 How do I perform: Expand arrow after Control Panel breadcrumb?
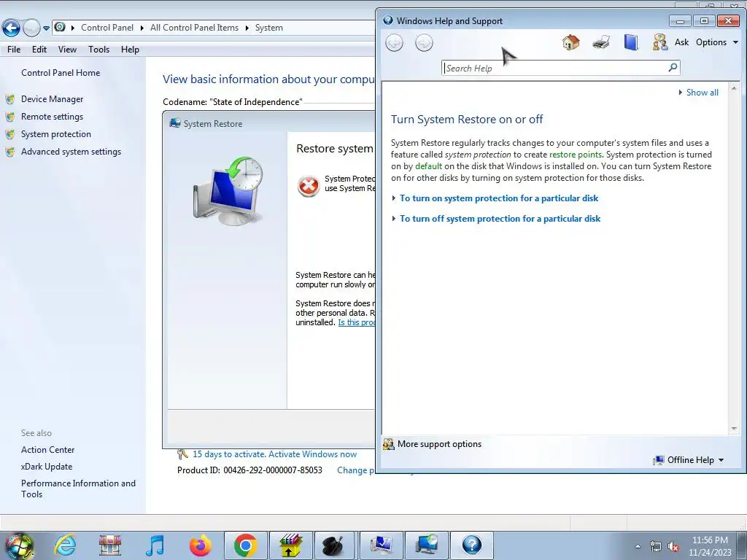pos(142,28)
